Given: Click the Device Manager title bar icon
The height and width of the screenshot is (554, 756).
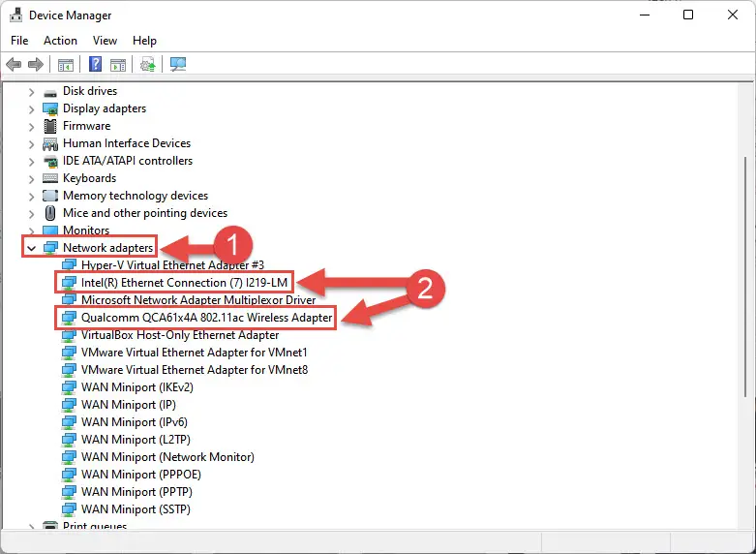Looking at the screenshot, I should point(15,15).
